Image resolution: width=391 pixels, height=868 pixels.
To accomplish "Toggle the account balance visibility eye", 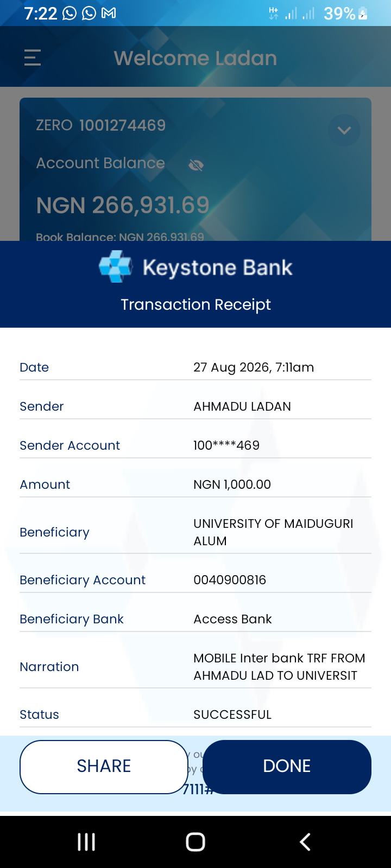I will [196, 165].
